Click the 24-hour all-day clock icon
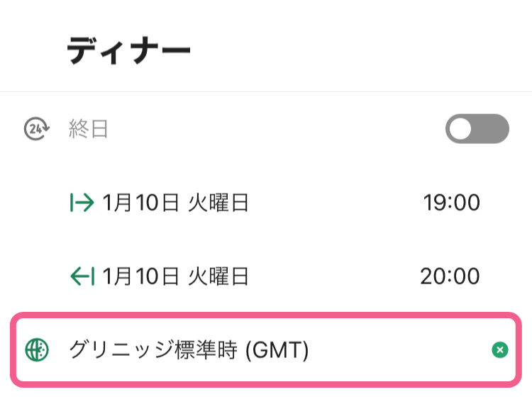532x404 pixels. click(37, 129)
